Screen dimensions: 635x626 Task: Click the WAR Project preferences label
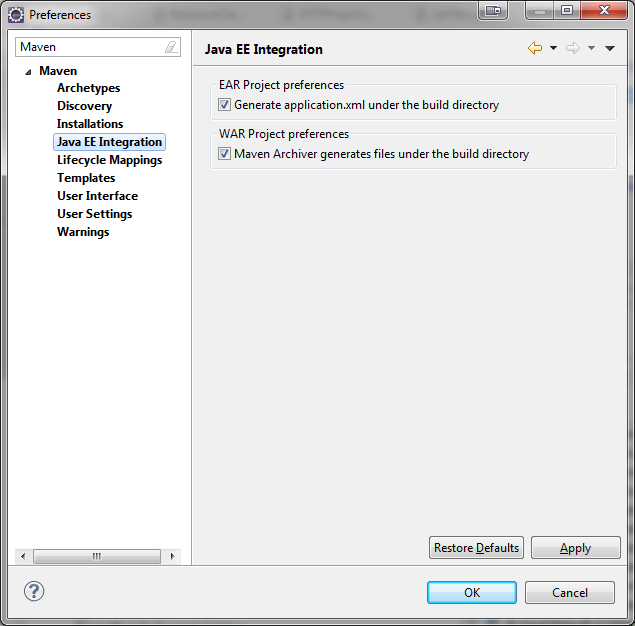click(284, 134)
